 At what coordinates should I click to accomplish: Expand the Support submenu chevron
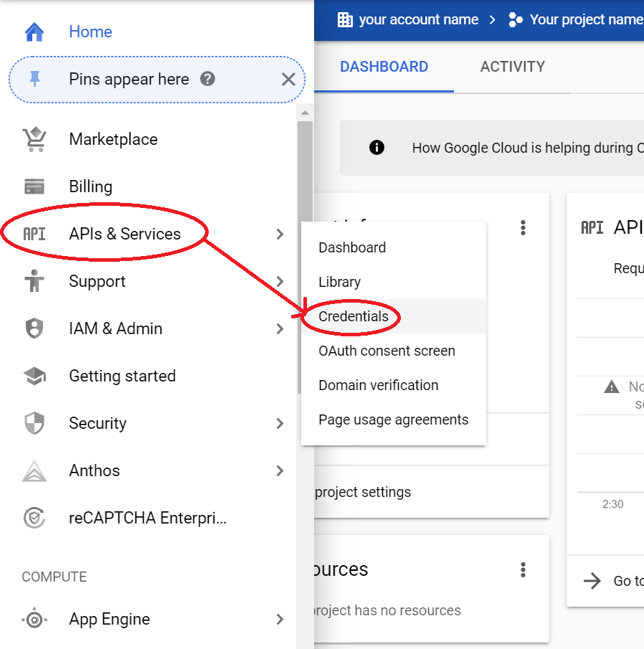pyautogui.click(x=280, y=281)
